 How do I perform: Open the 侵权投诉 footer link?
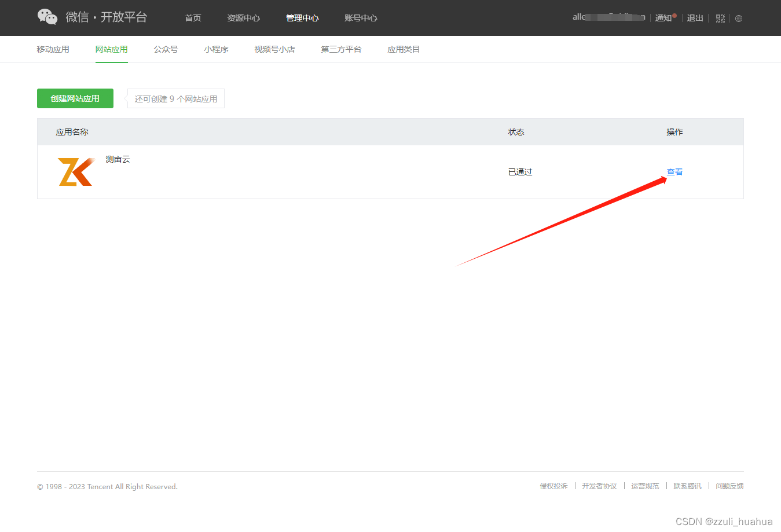(x=553, y=486)
